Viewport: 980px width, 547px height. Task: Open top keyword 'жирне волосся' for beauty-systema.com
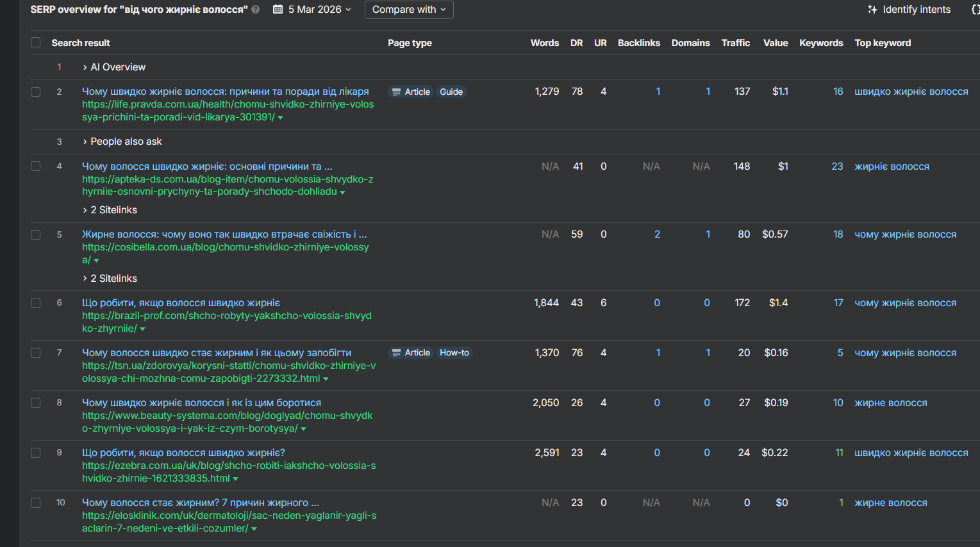[891, 403]
